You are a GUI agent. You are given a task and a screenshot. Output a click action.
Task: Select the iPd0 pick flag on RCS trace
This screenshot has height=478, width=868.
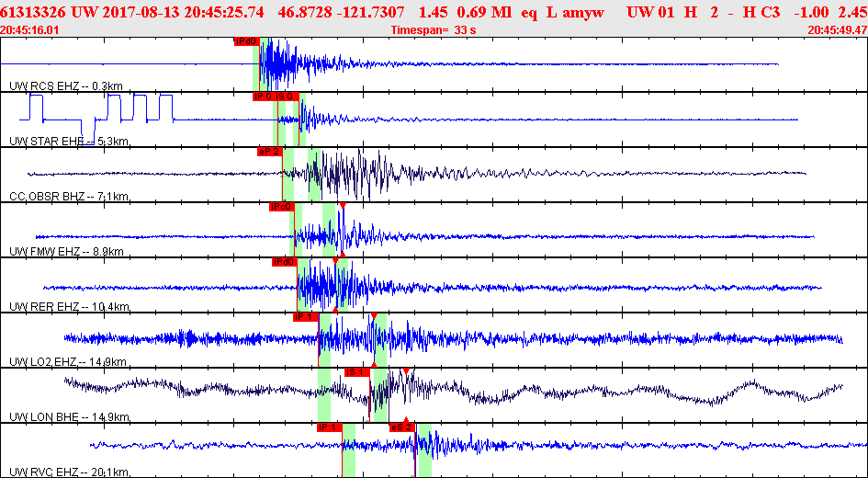tap(246, 41)
